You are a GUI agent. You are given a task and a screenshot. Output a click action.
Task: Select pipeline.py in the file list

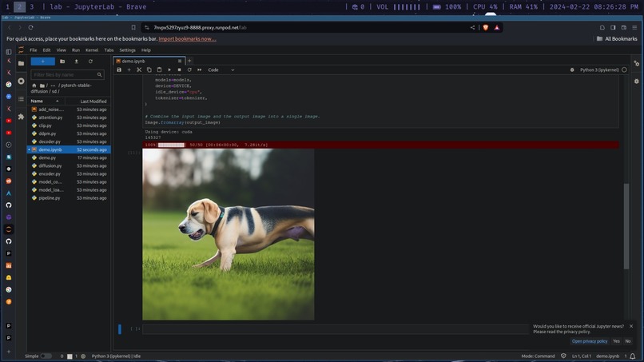pyautogui.click(x=69, y=198)
